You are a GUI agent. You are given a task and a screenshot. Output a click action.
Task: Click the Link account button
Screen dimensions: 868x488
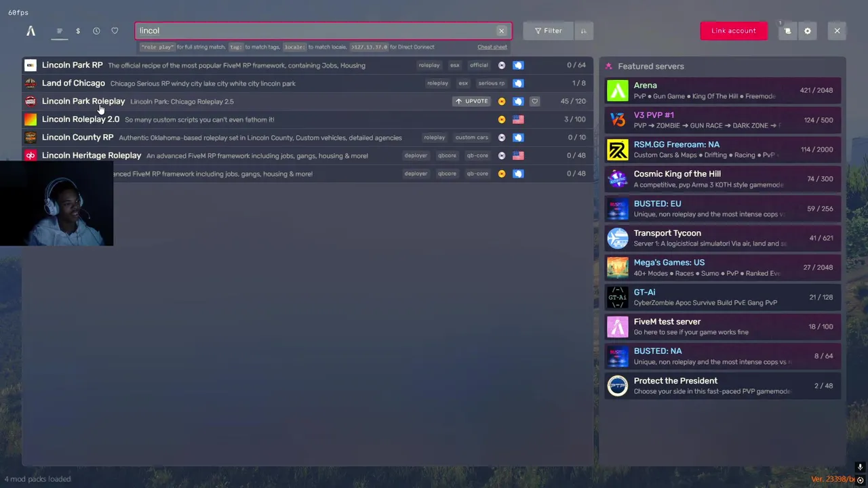[734, 30]
